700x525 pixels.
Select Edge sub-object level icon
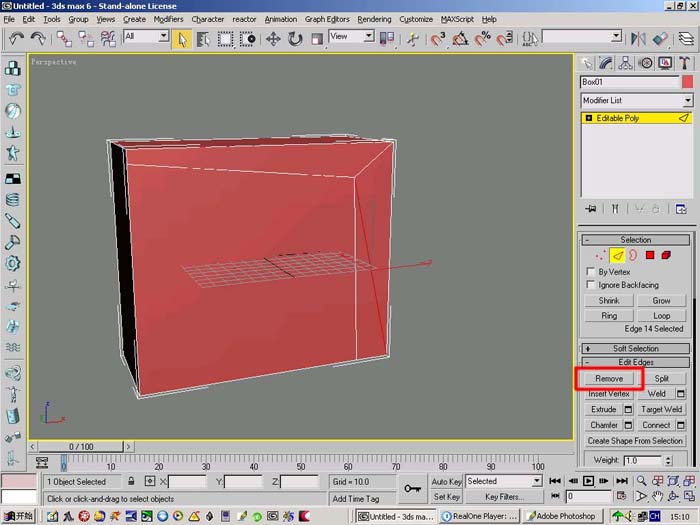click(x=617, y=255)
